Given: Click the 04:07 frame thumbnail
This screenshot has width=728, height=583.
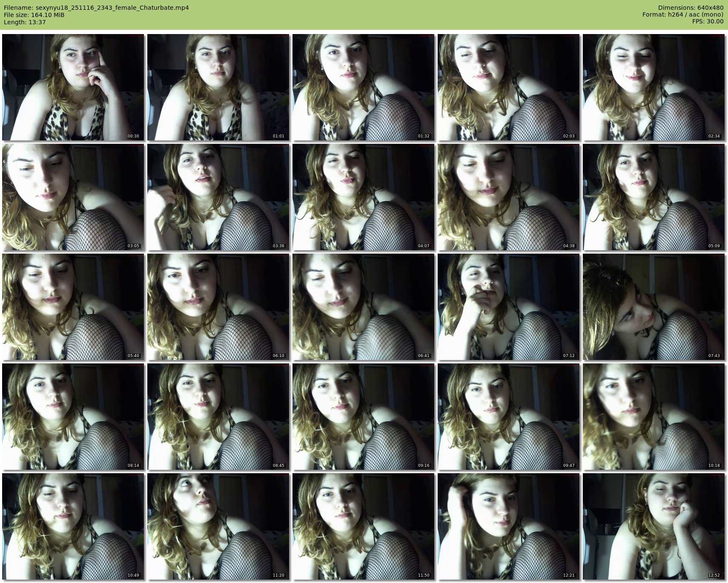Looking at the screenshot, I should (x=363, y=197).
